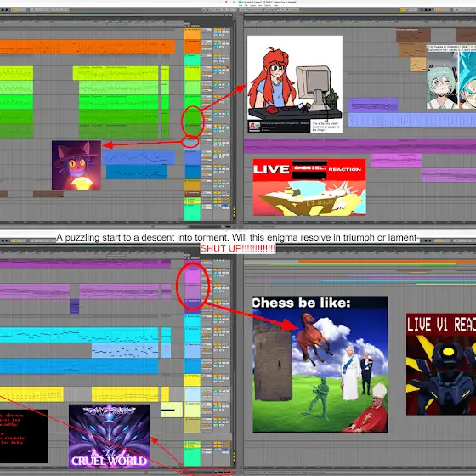
Task: Click the 'SHUT UP!!!!!!!!!!!!!' red text
Action: pyautogui.click(x=238, y=248)
